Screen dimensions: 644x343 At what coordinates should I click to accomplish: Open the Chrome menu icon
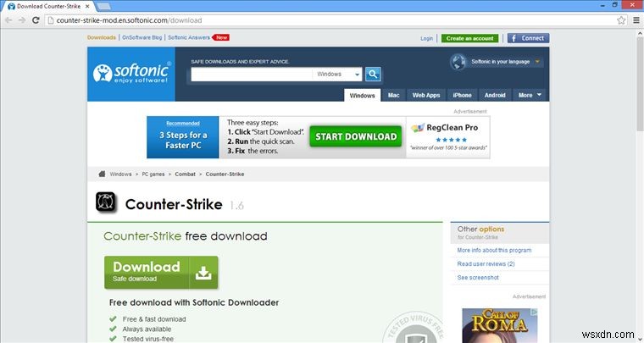tap(636, 20)
